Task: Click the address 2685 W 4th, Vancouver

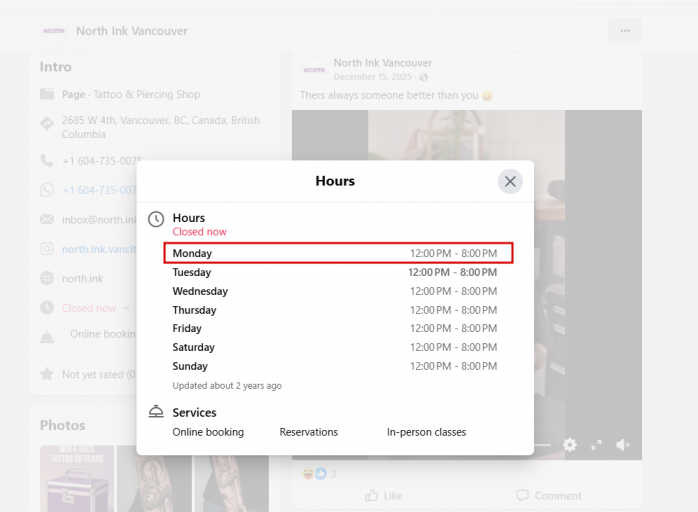Action: click(161, 127)
